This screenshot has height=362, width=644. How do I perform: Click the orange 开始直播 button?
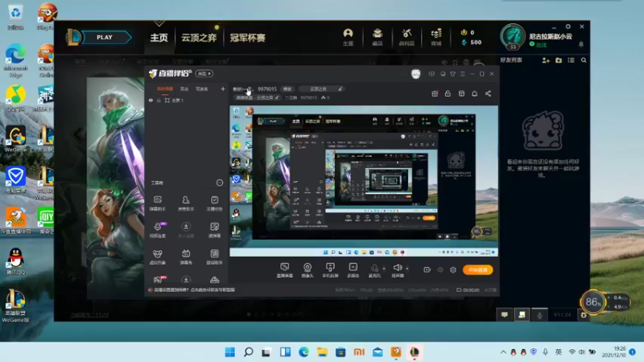coord(477,269)
